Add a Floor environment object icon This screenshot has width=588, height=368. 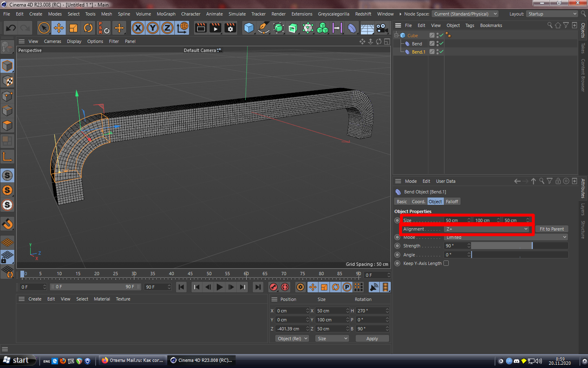[367, 28]
